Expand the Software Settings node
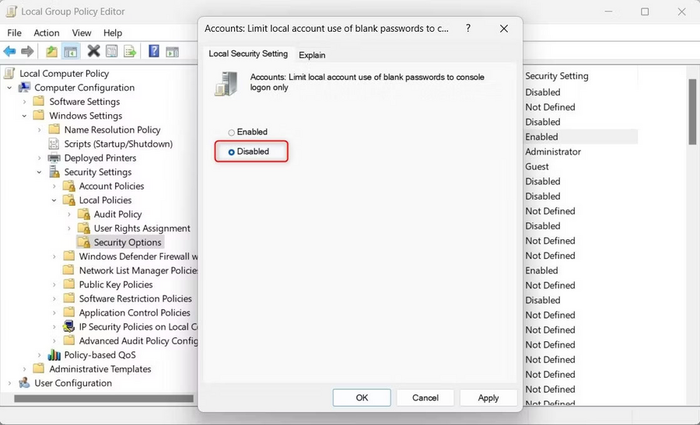700x425 pixels. point(25,102)
